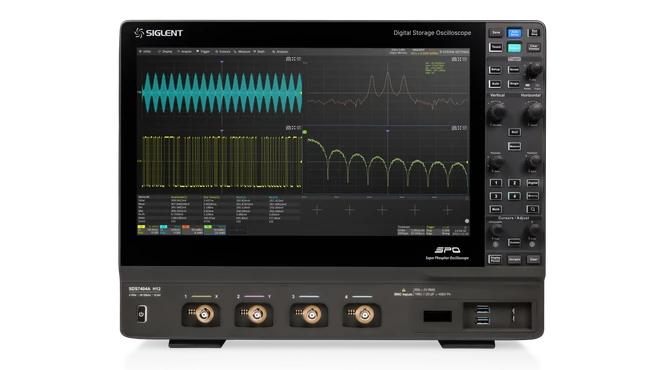Click the SIGLENT logo on the bezel

tap(158, 33)
